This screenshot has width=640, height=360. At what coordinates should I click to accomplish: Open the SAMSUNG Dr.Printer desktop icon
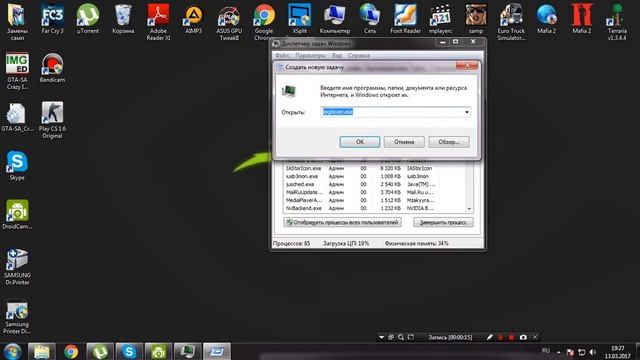17,266
